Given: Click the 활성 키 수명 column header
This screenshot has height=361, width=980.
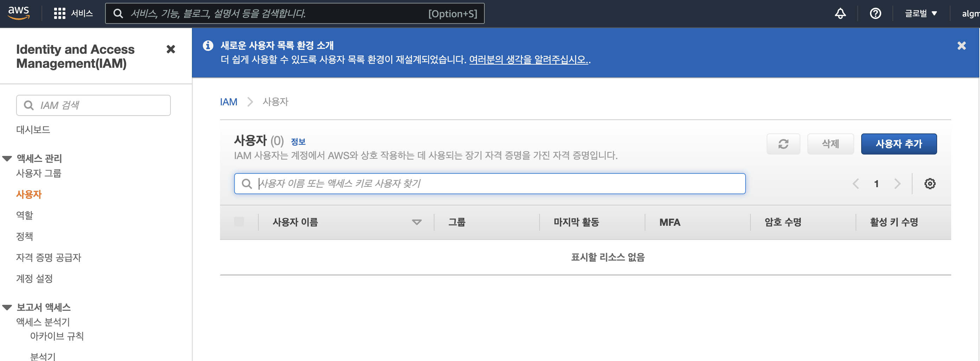Looking at the screenshot, I should [894, 222].
